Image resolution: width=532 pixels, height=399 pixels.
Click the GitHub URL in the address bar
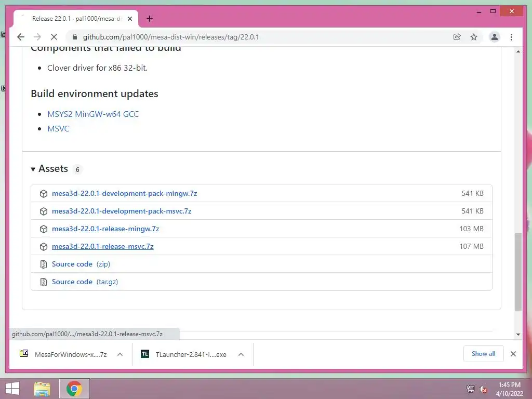(x=170, y=37)
